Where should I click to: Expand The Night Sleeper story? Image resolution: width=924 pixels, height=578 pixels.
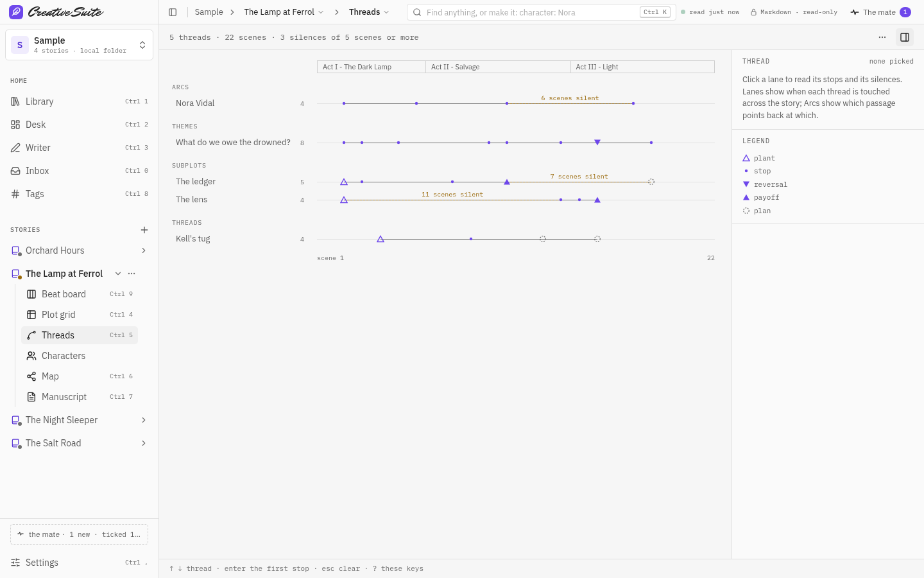click(144, 420)
